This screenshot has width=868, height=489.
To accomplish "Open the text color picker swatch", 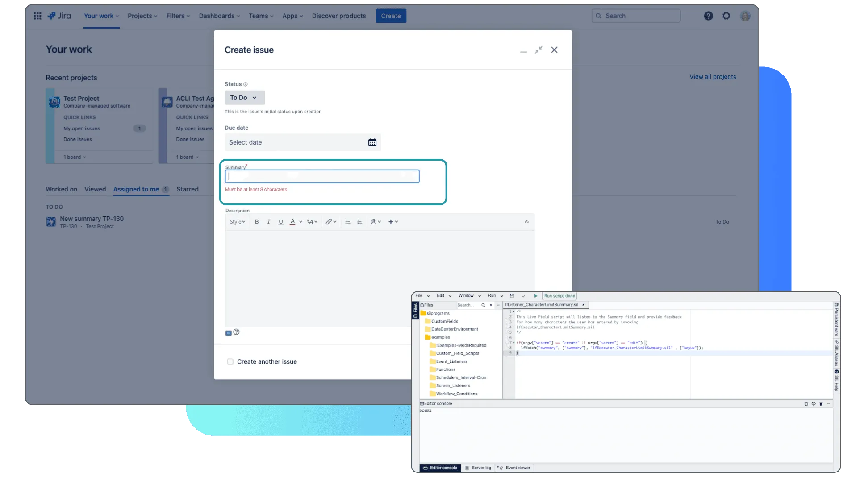I will click(292, 222).
